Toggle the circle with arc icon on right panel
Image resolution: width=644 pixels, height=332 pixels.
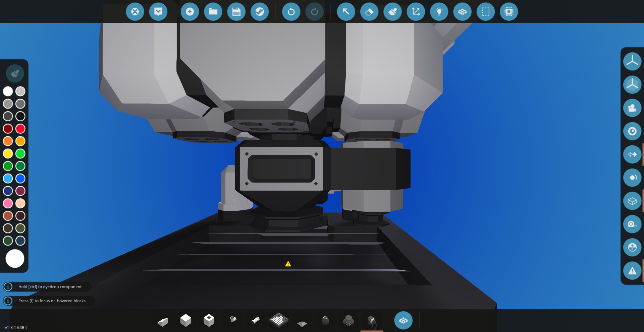coord(632,178)
